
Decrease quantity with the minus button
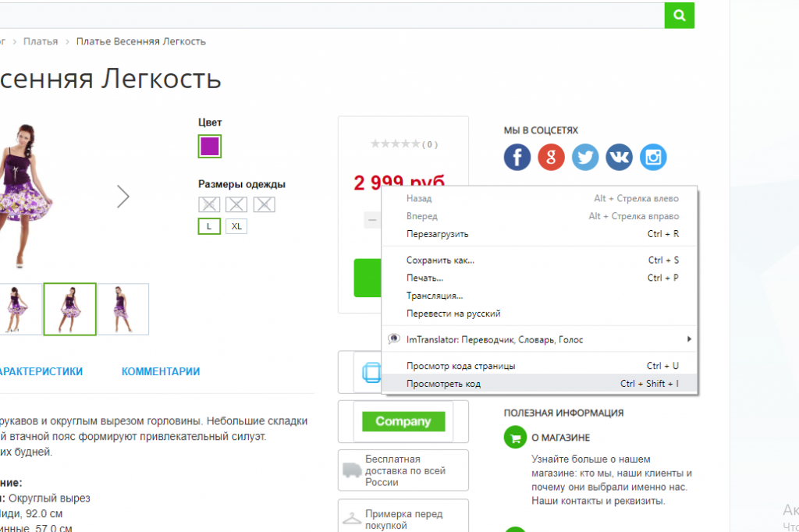(x=372, y=220)
